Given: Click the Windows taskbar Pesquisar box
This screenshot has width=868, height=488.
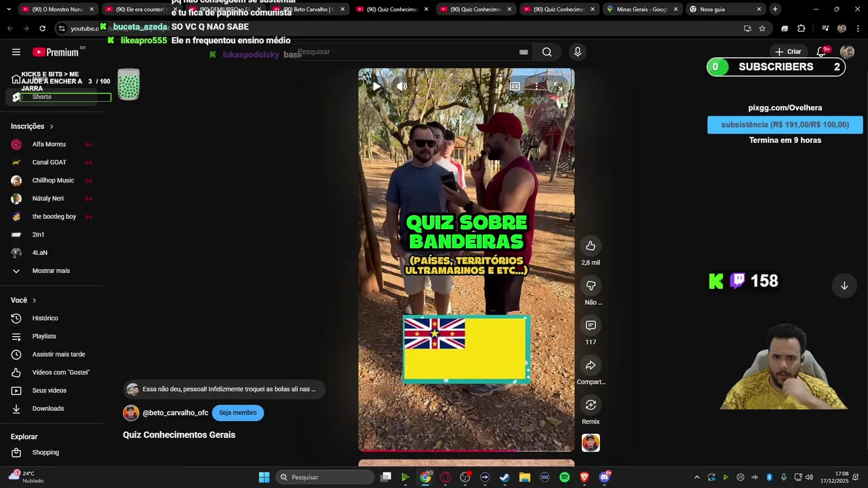Looking at the screenshot, I should click(325, 477).
